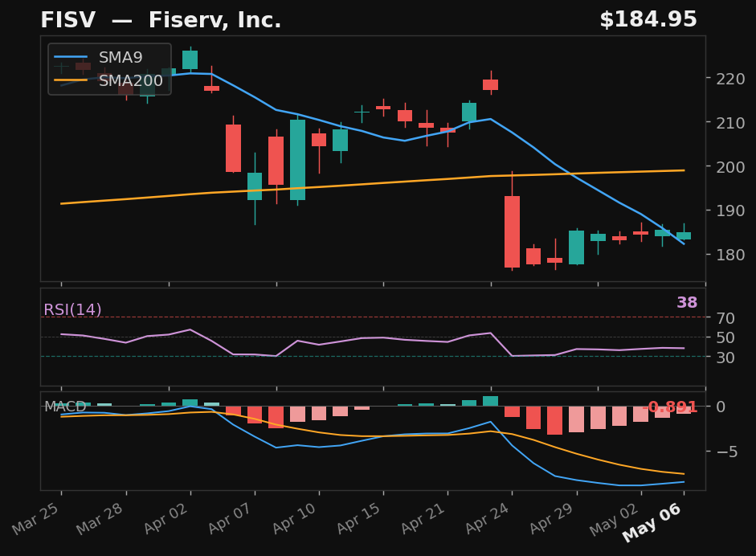Click the MACD value -0.891

point(670,407)
